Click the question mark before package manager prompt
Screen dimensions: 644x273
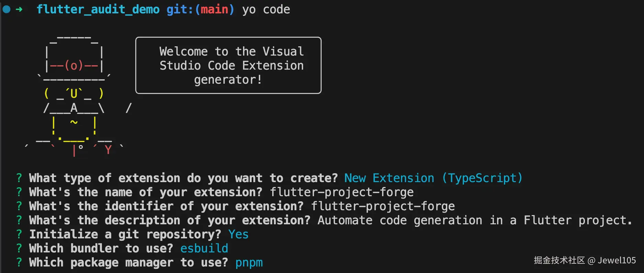[19, 262]
